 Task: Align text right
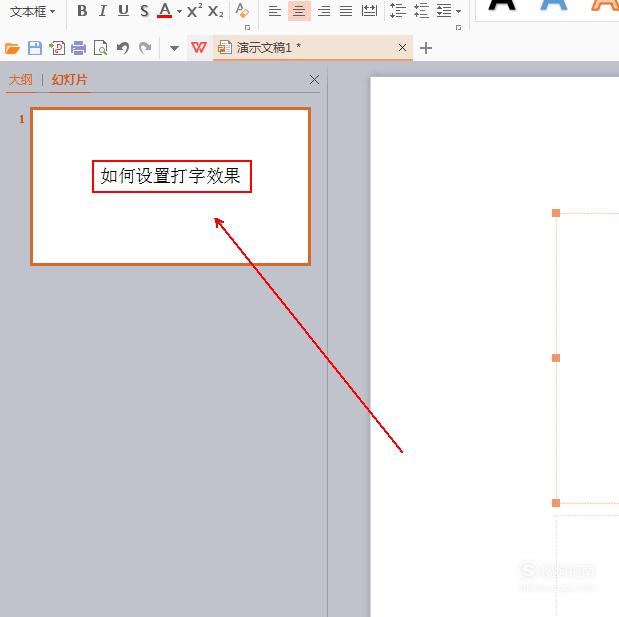[324, 11]
